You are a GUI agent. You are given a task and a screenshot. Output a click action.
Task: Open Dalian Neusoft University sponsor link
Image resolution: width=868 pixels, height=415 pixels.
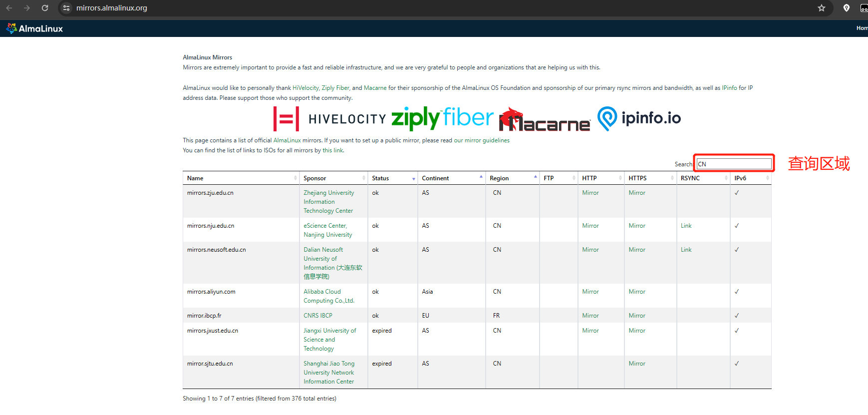[332, 263]
